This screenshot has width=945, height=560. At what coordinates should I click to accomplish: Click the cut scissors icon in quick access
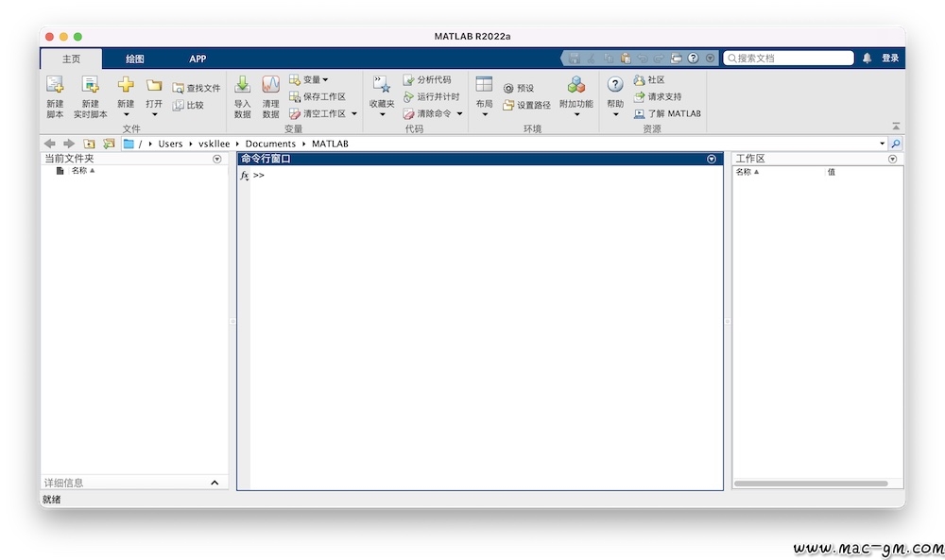pyautogui.click(x=592, y=59)
